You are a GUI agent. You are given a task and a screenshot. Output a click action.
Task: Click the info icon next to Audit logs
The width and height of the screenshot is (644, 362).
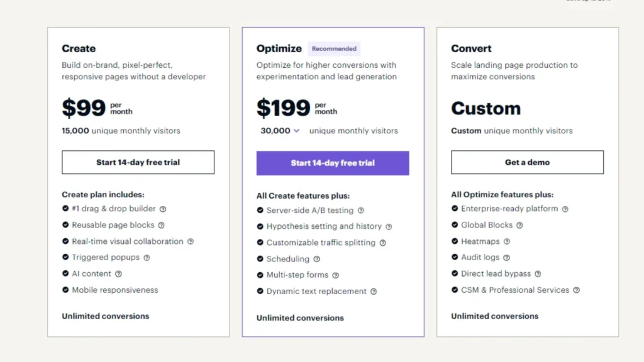point(507,257)
